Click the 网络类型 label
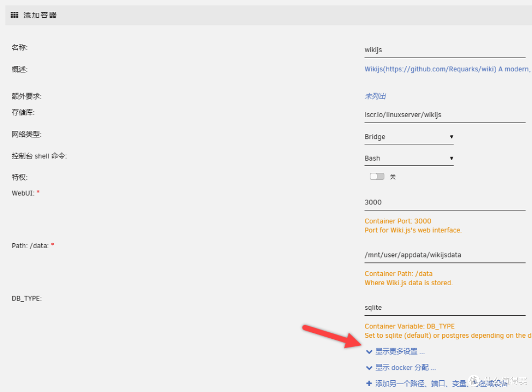Image resolution: width=532 pixels, height=392 pixels. pos(27,134)
